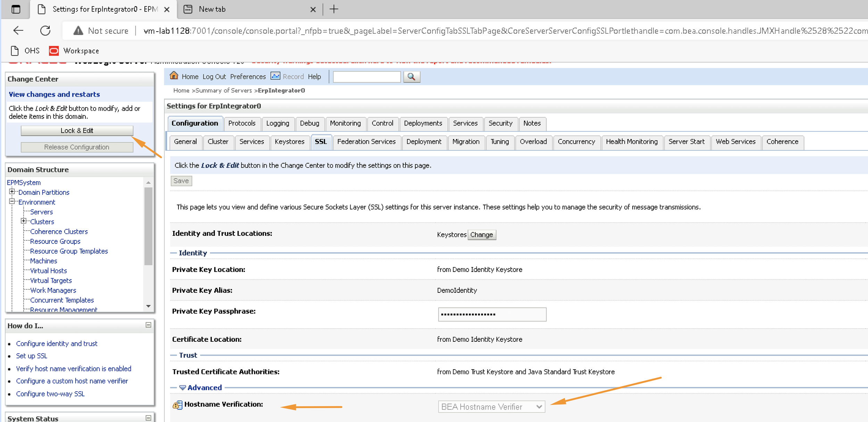Collapse the Advanced section triangle
This screenshot has width=868, height=422.
pyautogui.click(x=183, y=388)
